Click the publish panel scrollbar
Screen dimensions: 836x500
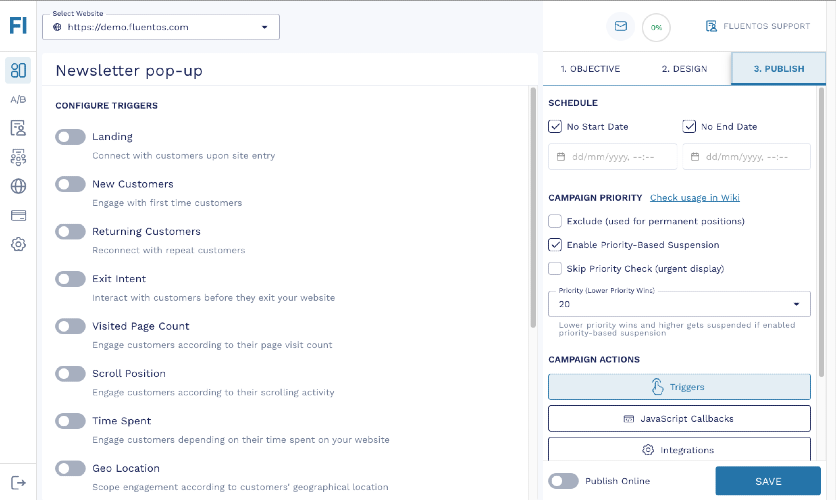(x=821, y=232)
